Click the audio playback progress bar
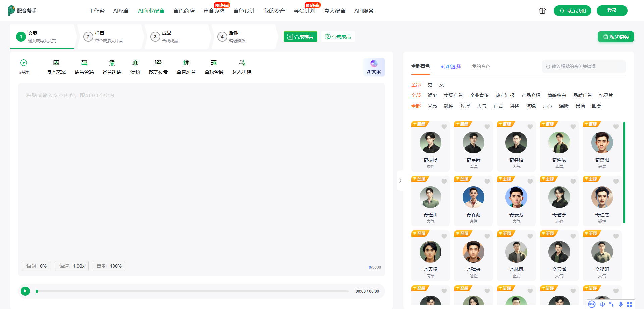Image resolution: width=644 pixels, height=309 pixels. pos(193,291)
